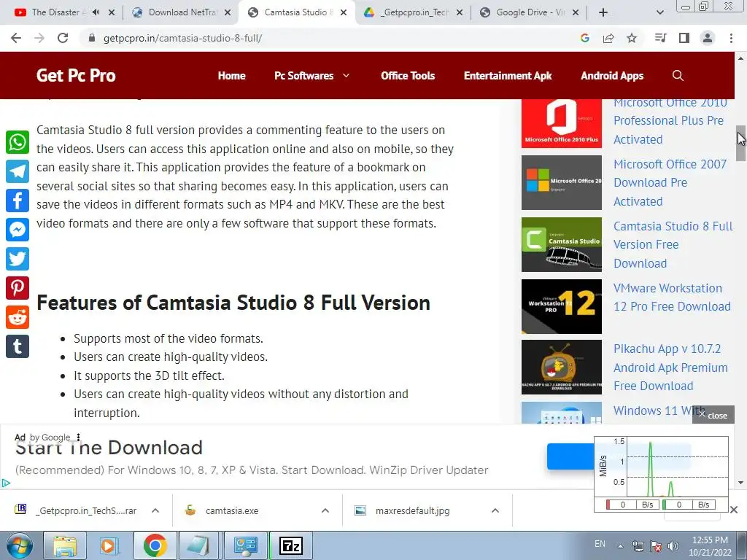This screenshot has width=747, height=560.
Task: Open options arrow for camtasia.exe download
Action: coord(325,510)
